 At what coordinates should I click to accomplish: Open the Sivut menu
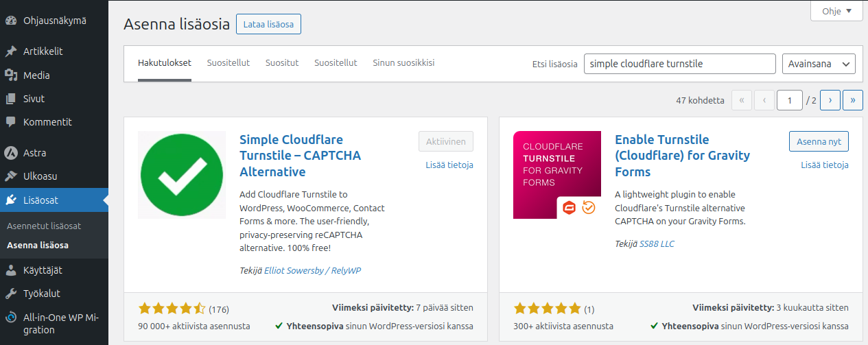tap(54, 99)
